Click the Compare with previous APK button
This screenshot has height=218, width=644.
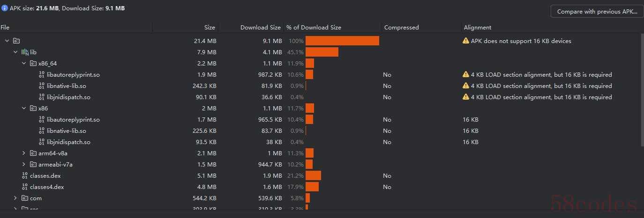tap(597, 12)
